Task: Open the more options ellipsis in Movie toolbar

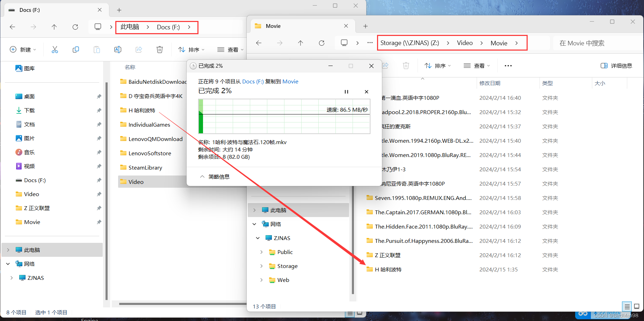Action: (508, 66)
